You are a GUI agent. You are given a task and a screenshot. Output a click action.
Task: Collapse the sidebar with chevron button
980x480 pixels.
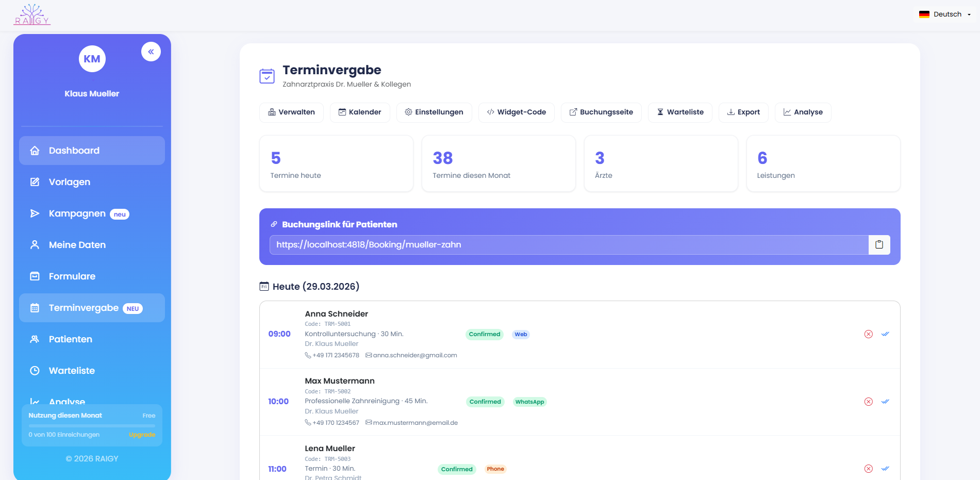coord(151,52)
